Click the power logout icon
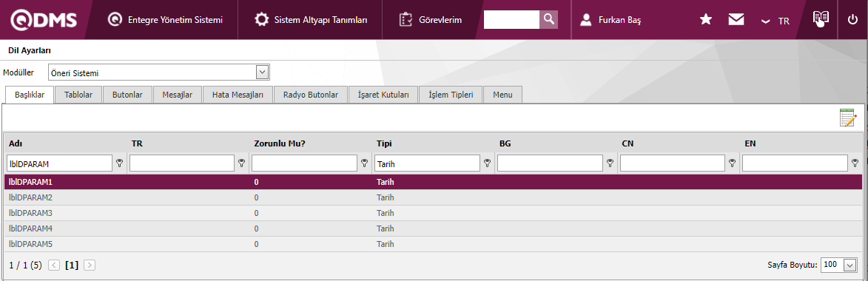 coord(852,20)
